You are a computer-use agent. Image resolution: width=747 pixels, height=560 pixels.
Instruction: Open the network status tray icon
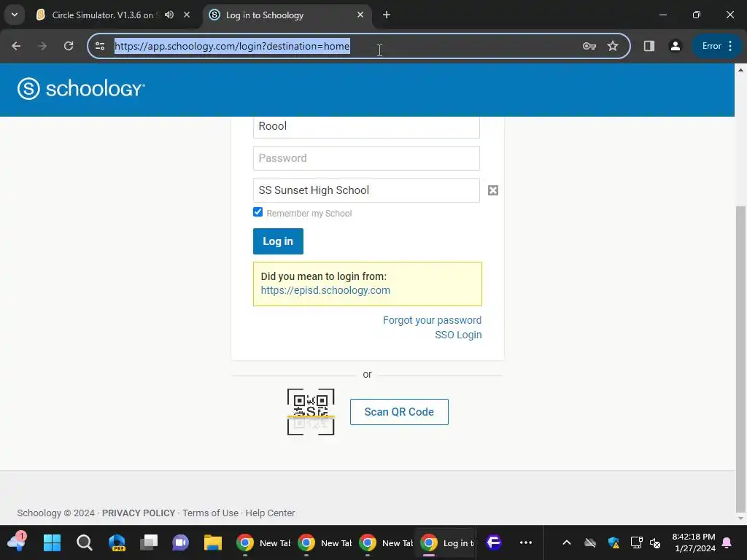[636, 542]
